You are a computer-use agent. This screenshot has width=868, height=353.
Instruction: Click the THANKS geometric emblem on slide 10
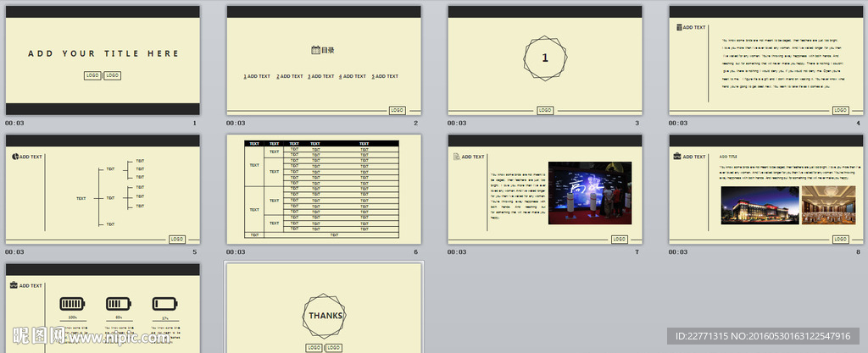tap(325, 316)
